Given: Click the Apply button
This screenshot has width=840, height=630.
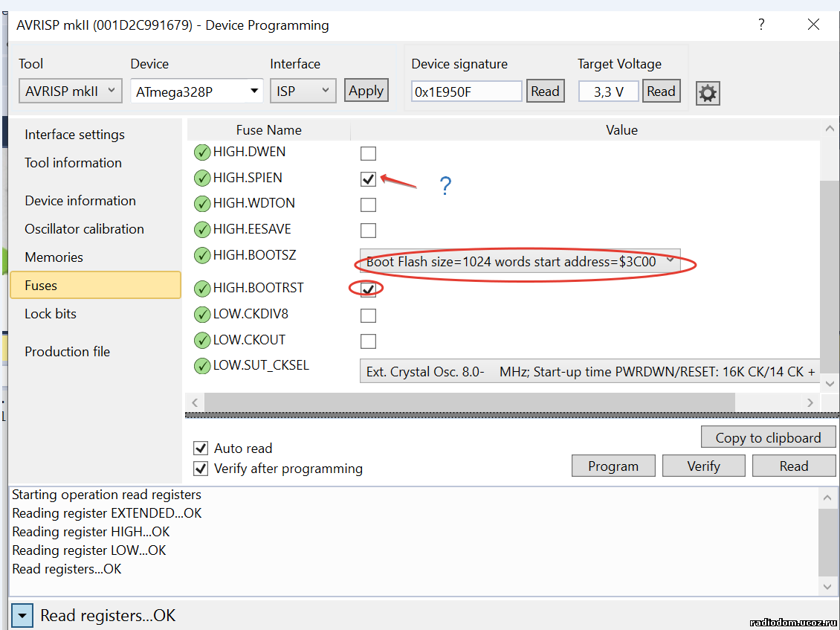Looking at the screenshot, I should [366, 91].
